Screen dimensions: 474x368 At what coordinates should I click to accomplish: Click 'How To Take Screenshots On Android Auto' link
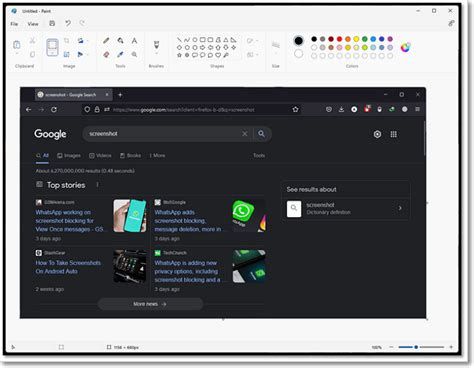coord(68,267)
